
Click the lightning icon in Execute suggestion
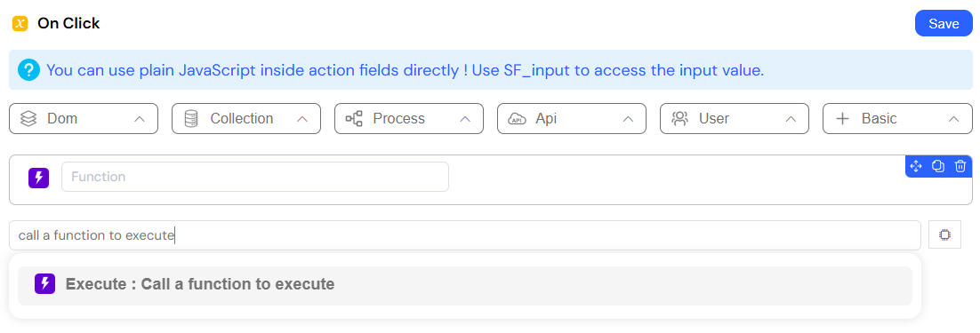pyautogui.click(x=45, y=284)
